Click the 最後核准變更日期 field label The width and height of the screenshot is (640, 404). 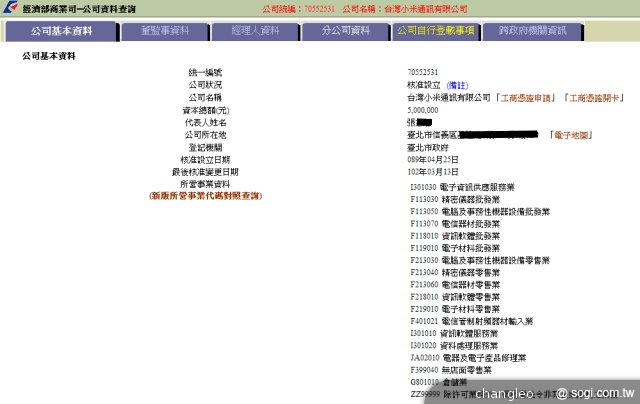[205, 172]
